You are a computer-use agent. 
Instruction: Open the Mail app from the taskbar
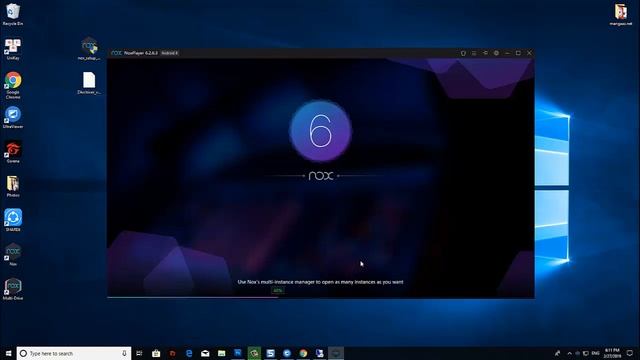(205, 353)
